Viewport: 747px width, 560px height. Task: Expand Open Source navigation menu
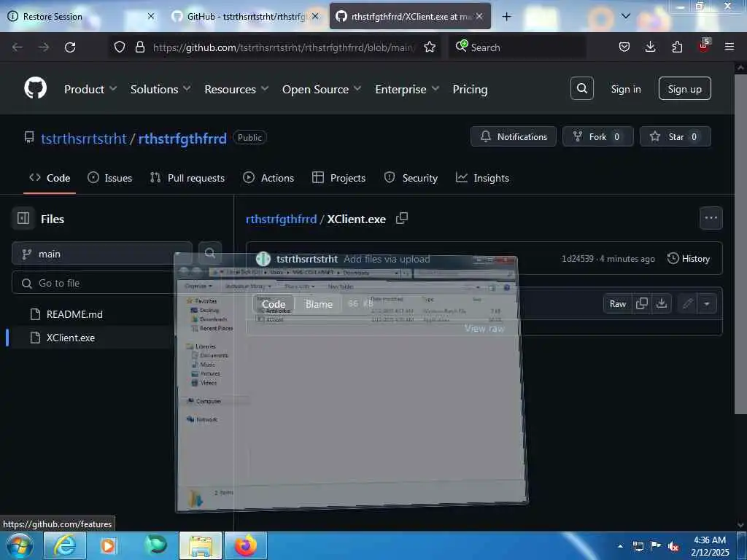click(x=322, y=89)
